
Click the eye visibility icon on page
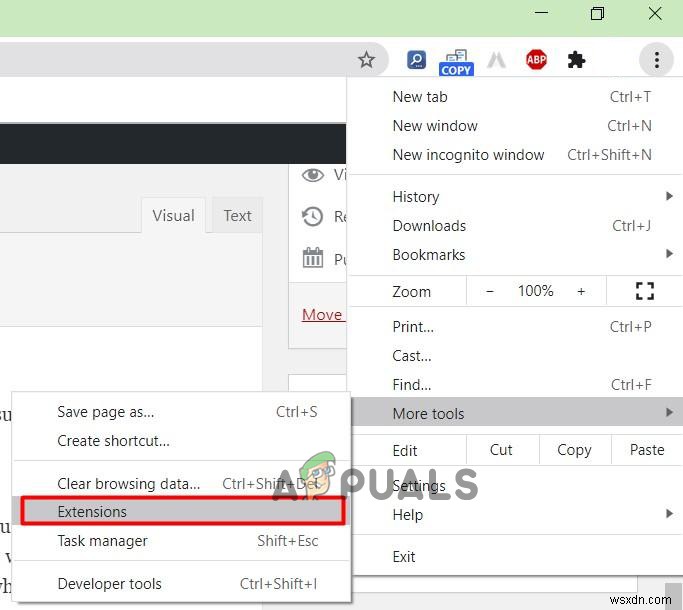coord(313,175)
